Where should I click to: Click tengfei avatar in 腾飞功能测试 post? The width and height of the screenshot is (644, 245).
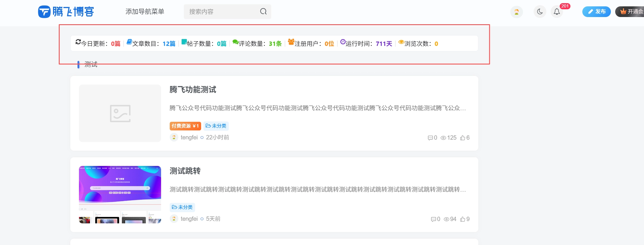coord(174,137)
